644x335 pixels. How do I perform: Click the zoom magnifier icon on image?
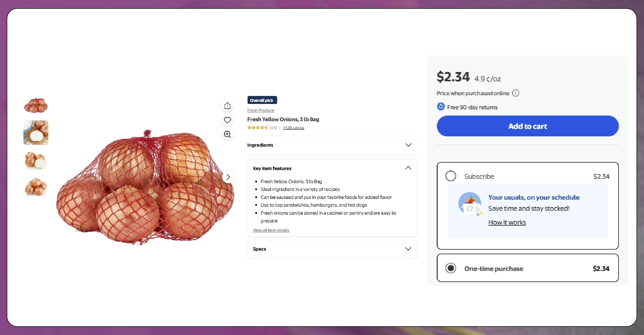227,134
